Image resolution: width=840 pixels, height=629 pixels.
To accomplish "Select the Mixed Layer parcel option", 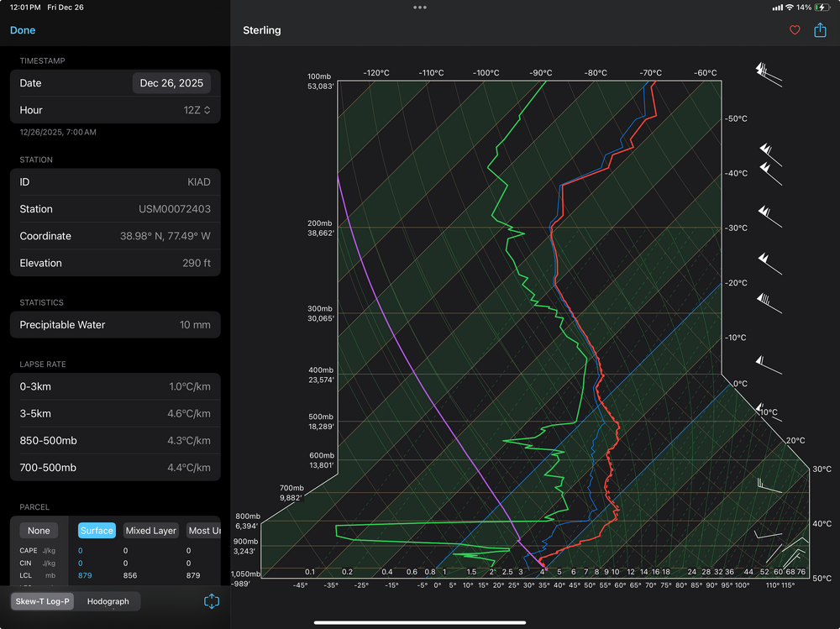I will pos(151,531).
